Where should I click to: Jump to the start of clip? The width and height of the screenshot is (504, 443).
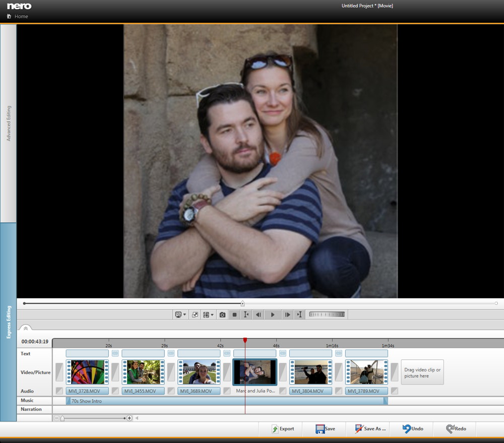point(246,314)
